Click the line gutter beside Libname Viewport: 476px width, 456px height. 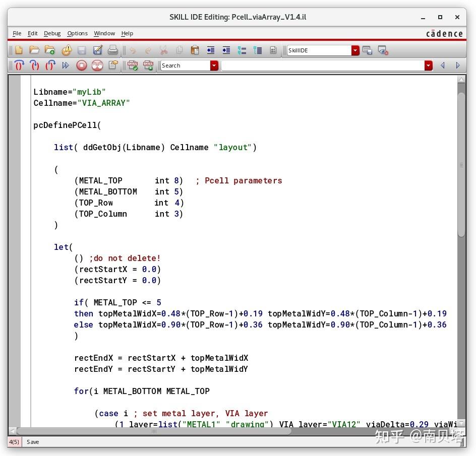(x=15, y=92)
